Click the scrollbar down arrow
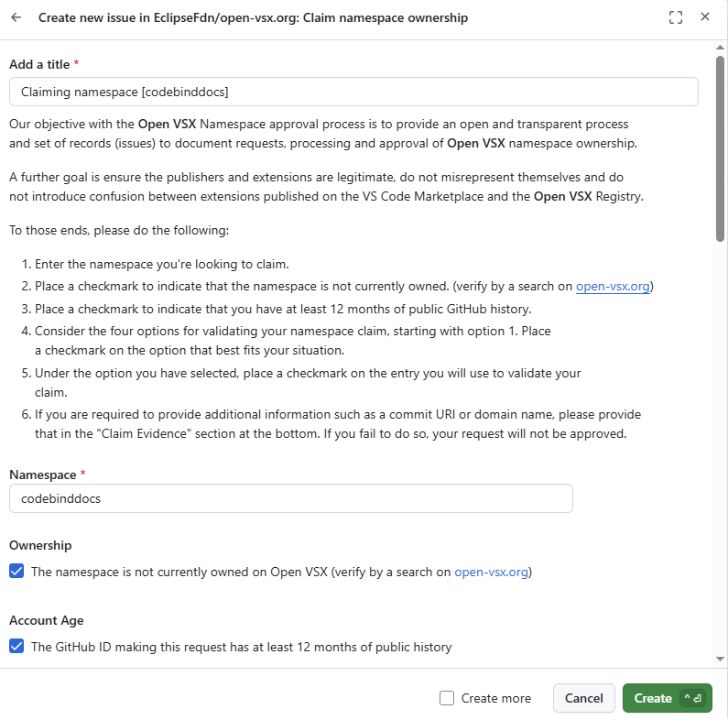The width and height of the screenshot is (728, 720). click(720, 659)
